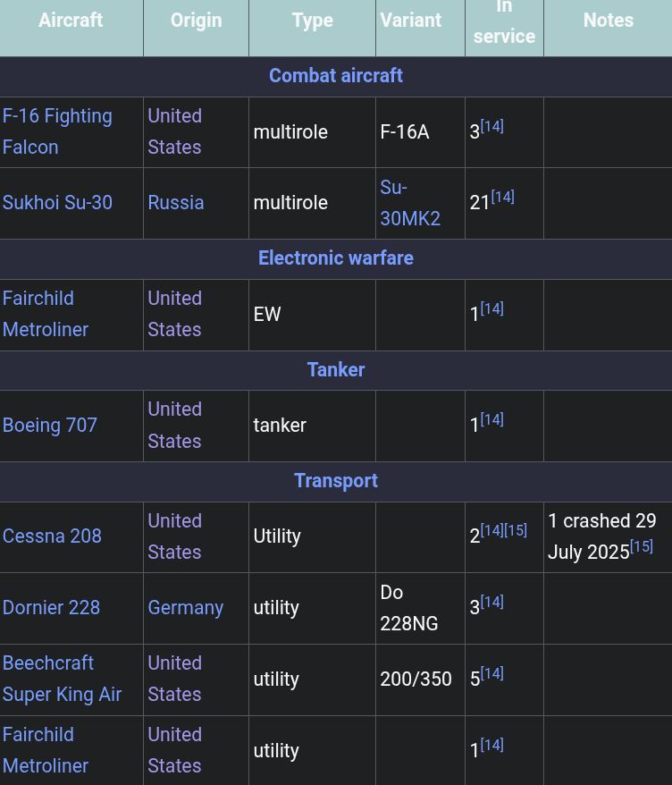Screen dimensions: 672x785
Task: Jump to citation 14 in Dornier 228 row
Action: click(492, 602)
